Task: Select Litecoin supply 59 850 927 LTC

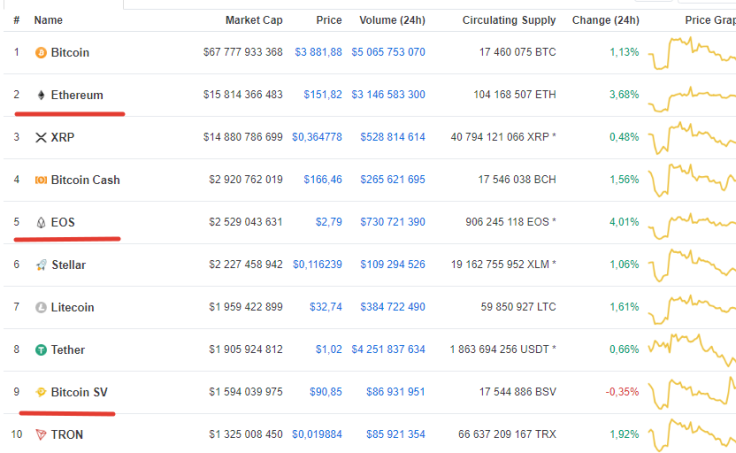Action: (x=518, y=307)
